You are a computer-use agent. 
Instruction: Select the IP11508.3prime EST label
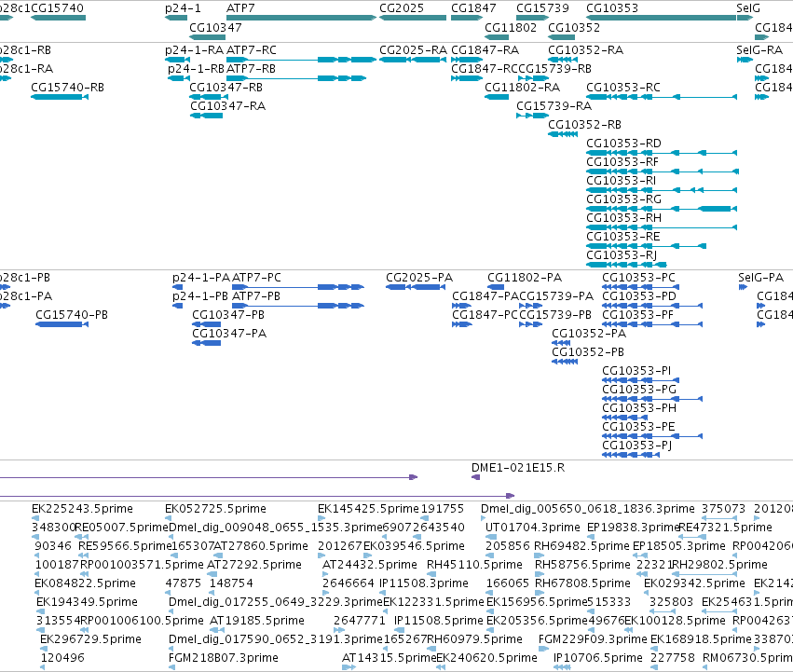click(x=424, y=583)
